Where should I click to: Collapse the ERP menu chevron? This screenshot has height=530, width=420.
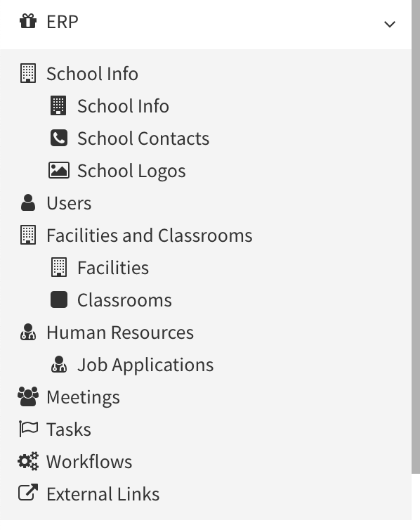tap(390, 25)
